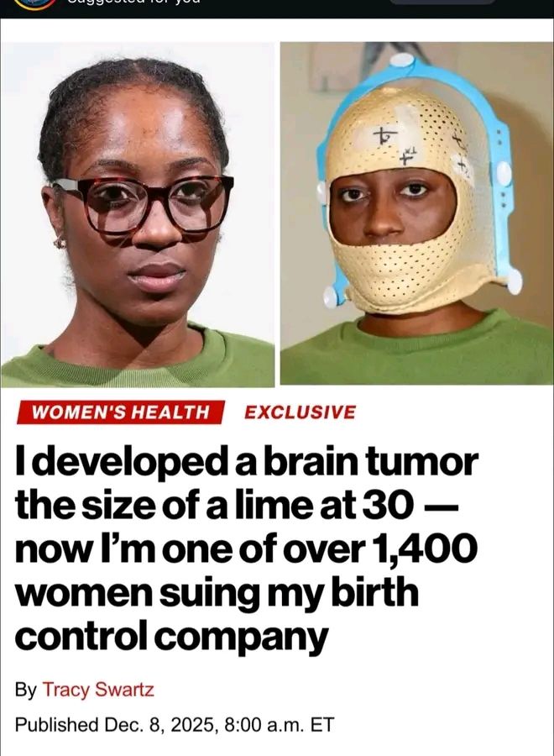Click the red EXCLUSIVE label
Screen dimensions: 554x756
pyautogui.click(x=300, y=412)
